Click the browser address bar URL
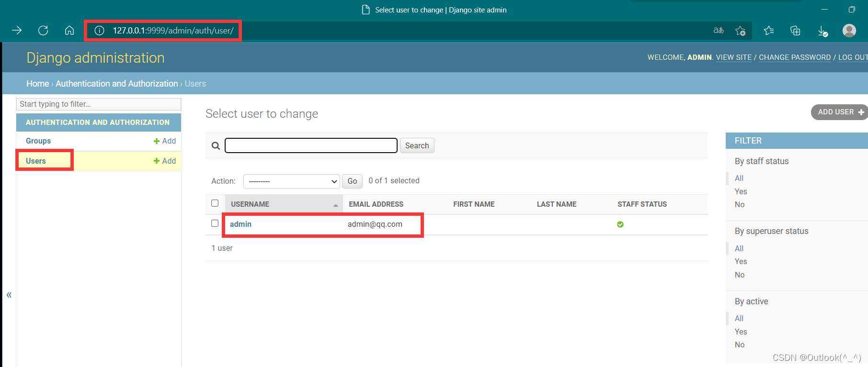The width and height of the screenshot is (868, 367). (173, 31)
